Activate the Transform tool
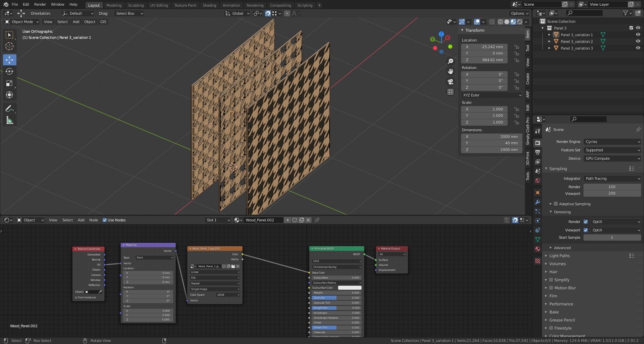The image size is (644, 344). tap(9, 95)
